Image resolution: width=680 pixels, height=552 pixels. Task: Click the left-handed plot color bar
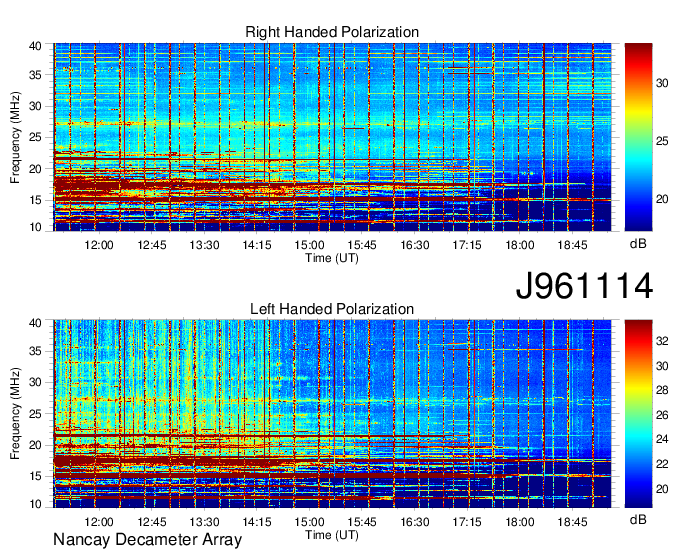(638, 414)
